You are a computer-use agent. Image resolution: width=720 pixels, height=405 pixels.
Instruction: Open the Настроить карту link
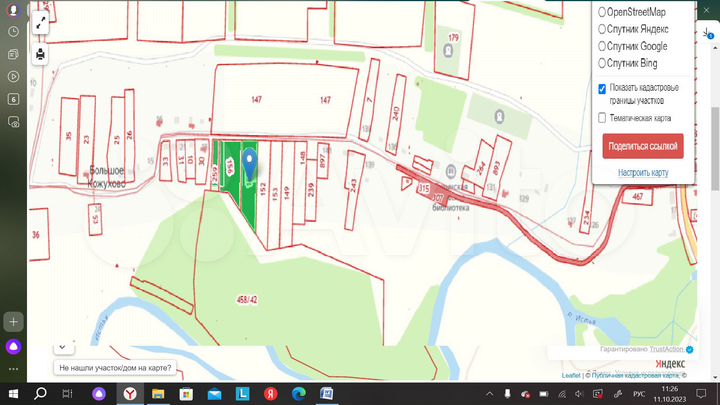click(643, 172)
